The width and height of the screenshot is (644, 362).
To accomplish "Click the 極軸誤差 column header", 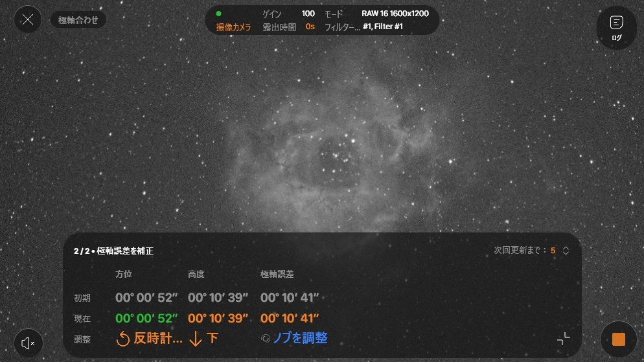I will (277, 274).
